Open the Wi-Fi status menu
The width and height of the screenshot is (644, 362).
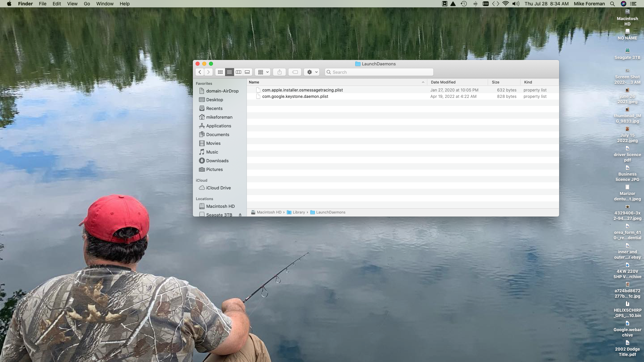pyautogui.click(x=505, y=4)
